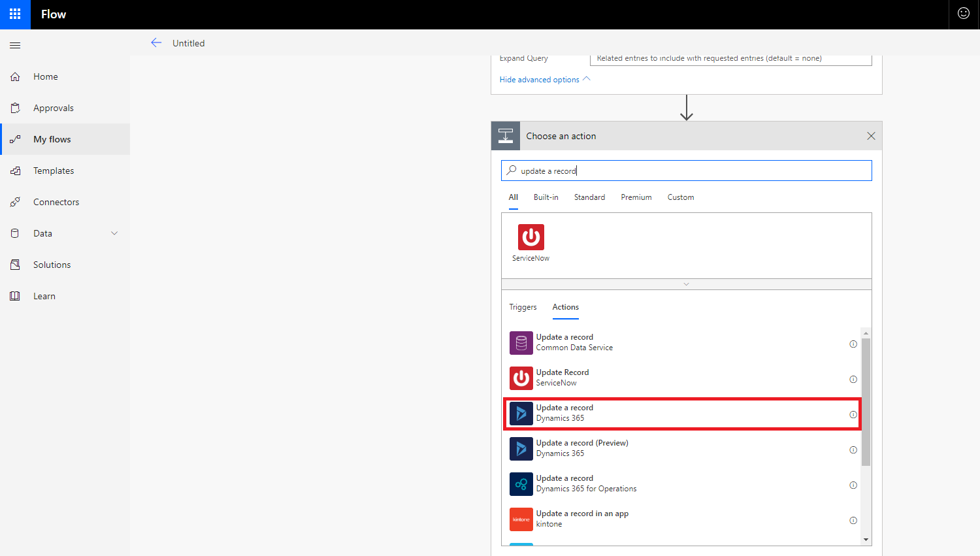Switch to the Premium tab
This screenshot has width=980, height=556.
[636, 197]
